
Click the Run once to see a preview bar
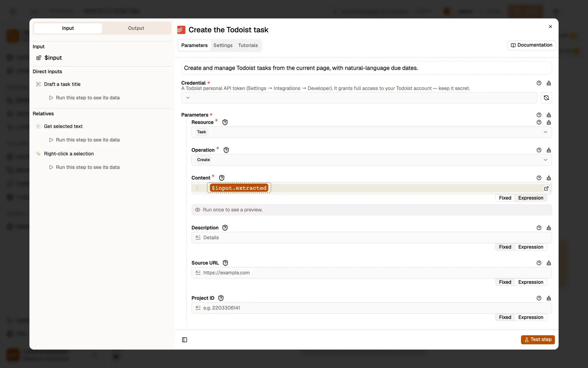pyautogui.click(x=372, y=210)
